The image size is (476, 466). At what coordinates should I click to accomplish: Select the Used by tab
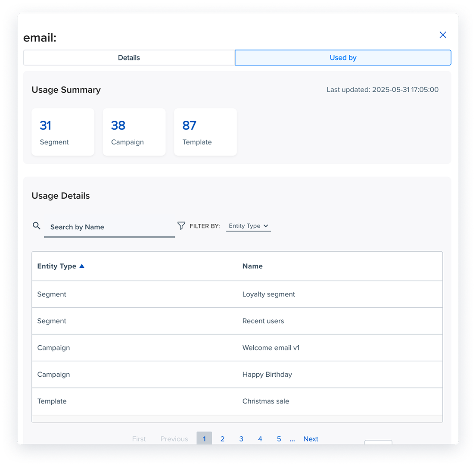pyautogui.click(x=343, y=58)
